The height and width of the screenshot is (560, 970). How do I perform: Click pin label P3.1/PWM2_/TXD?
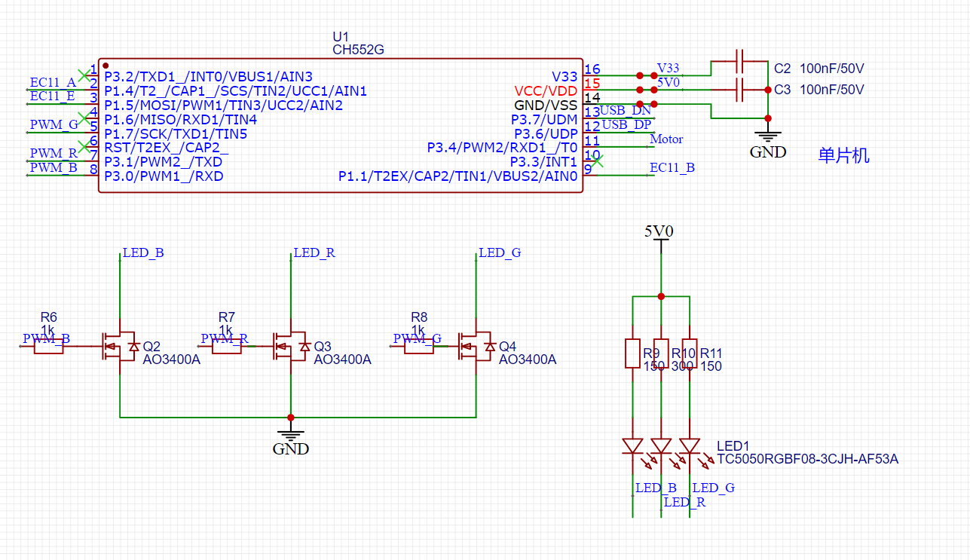coord(163,162)
